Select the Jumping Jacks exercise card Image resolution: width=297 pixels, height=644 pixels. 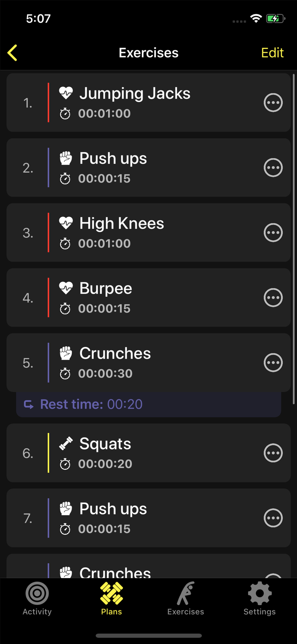click(x=158, y=103)
